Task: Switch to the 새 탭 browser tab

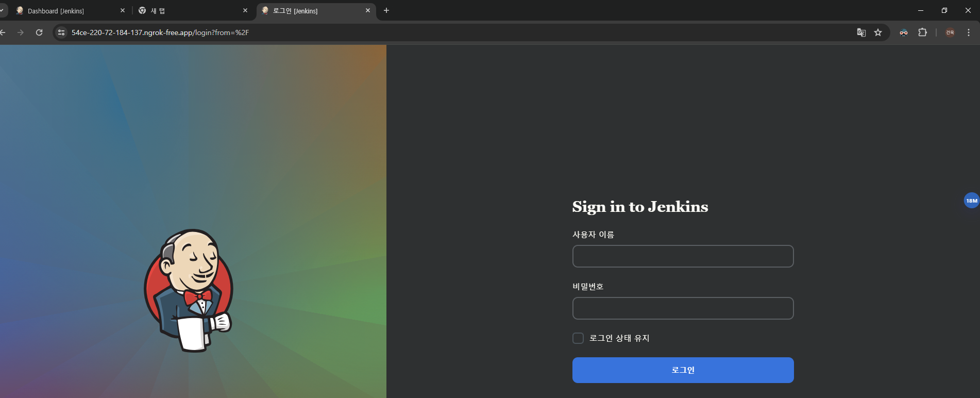Action: tap(193, 11)
